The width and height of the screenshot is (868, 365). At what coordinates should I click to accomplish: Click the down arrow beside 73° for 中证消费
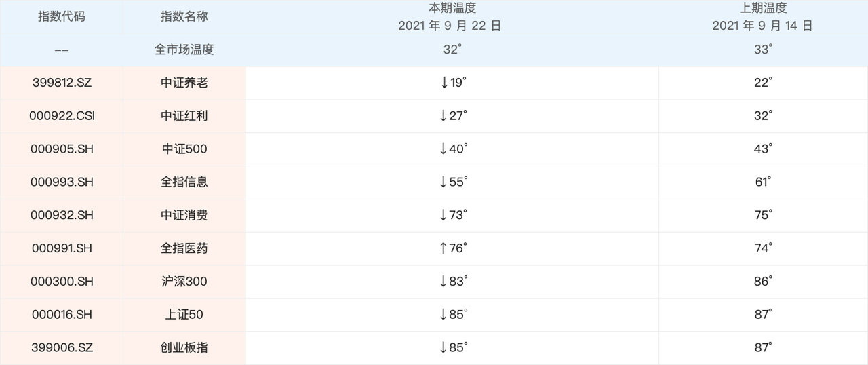[445, 216]
